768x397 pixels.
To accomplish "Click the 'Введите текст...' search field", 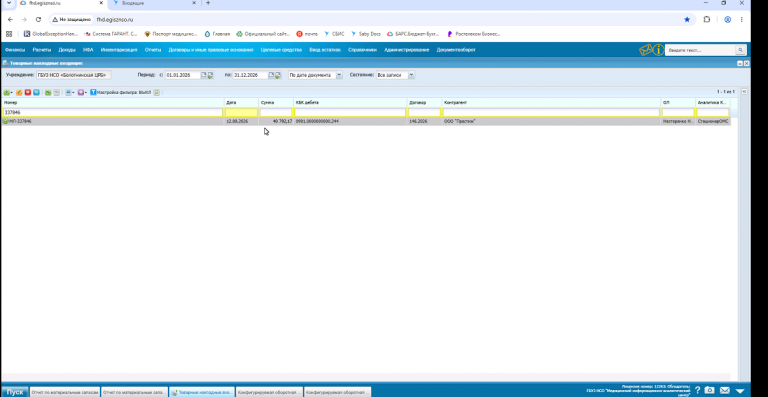I will coord(701,50).
